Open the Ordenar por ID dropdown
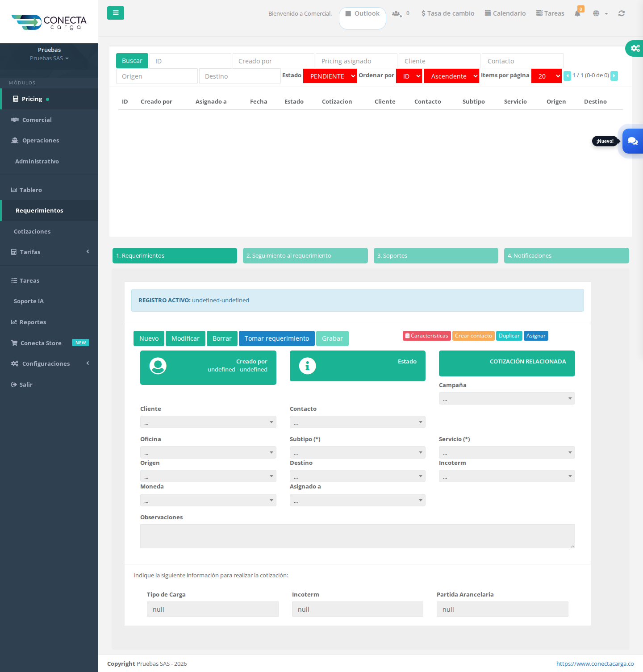Screen dimensions: 643x672 409,76
